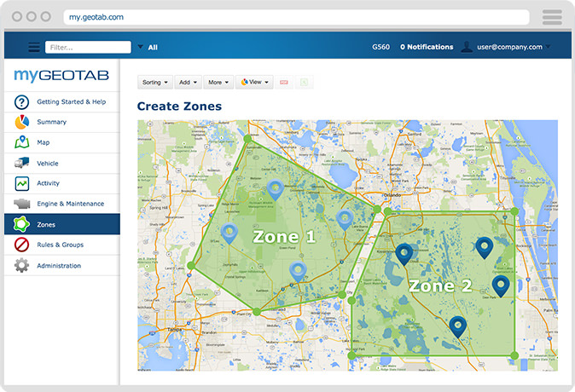
Task: Click the 0 Notifications link
Action: (427, 47)
